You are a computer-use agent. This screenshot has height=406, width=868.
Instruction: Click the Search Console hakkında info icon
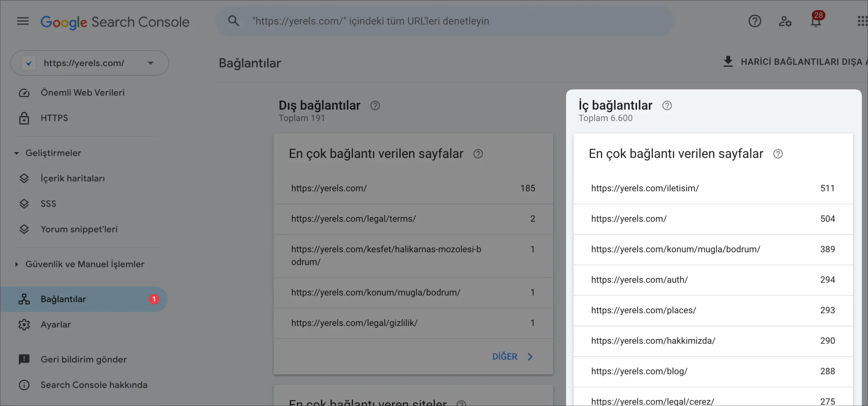pyautogui.click(x=24, y=385)
